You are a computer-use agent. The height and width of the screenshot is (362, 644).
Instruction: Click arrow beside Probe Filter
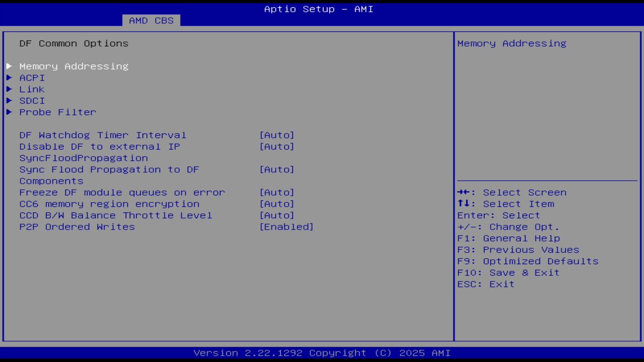(x=9, y=113)
